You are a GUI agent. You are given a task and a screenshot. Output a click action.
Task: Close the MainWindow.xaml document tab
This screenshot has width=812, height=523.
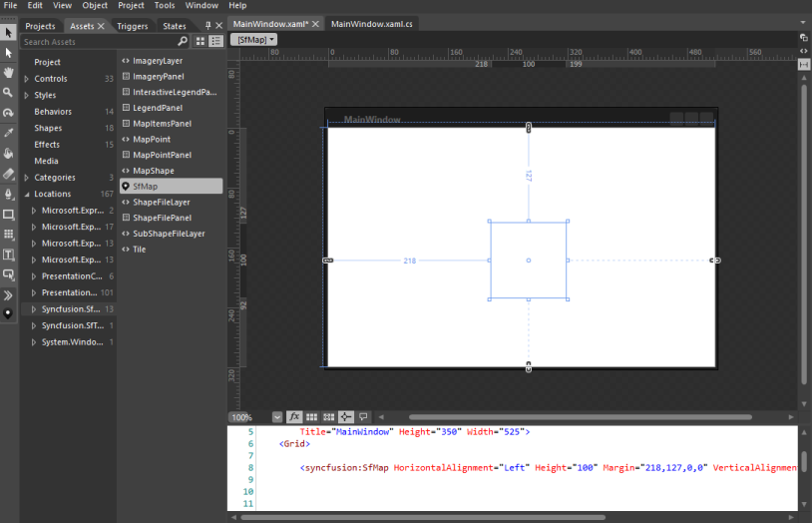click(x=315, y=24)
